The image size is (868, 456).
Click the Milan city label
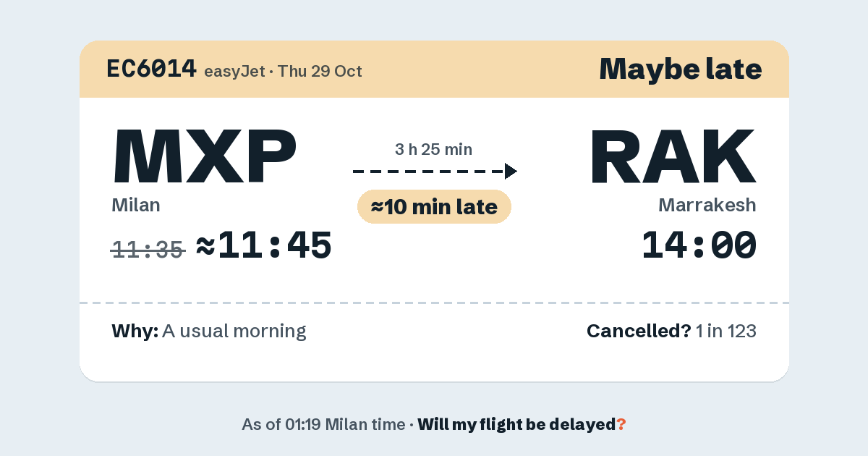pyautogui.click(x=136, y=205)
